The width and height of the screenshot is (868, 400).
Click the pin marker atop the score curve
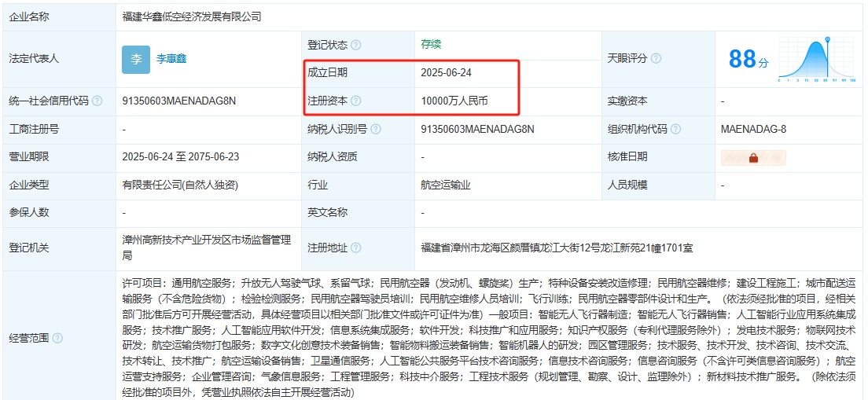click(828, 39)
